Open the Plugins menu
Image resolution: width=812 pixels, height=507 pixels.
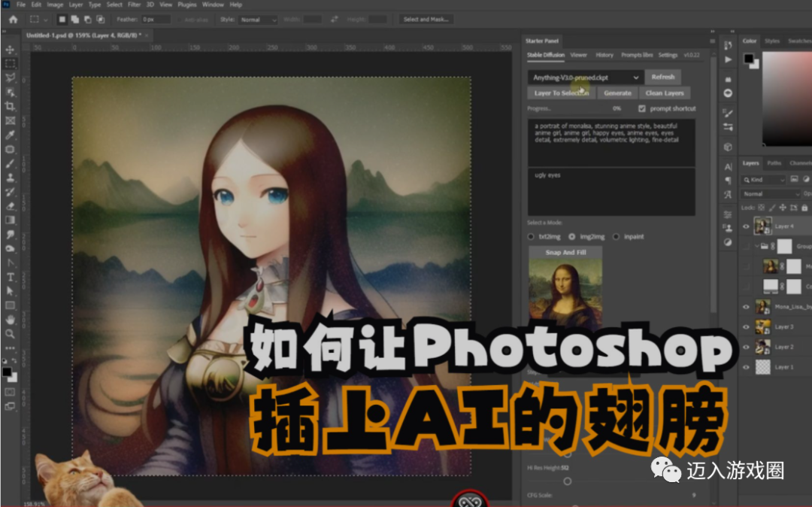(187, 5)
